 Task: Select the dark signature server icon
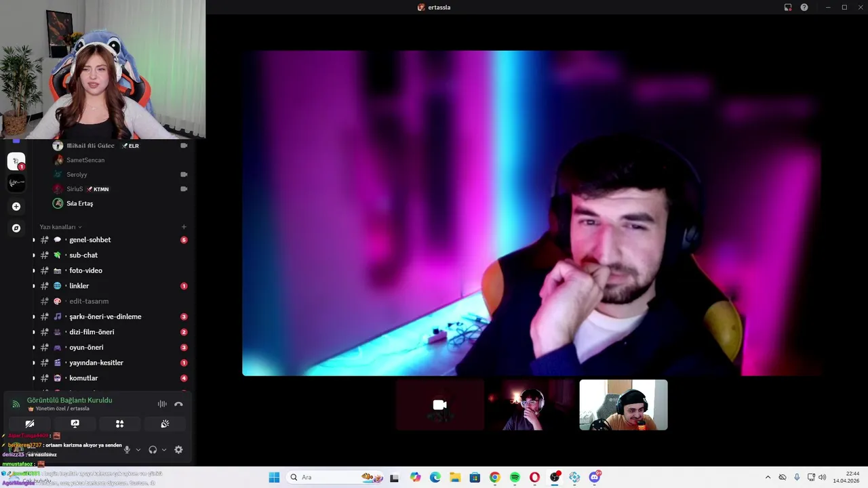[x=16, y=183]
